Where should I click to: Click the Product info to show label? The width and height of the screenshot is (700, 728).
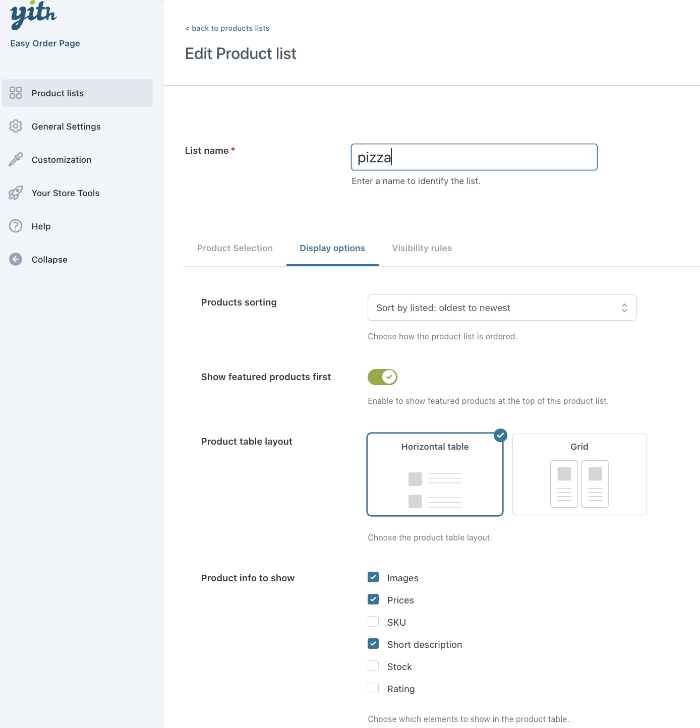coord(248,578)
